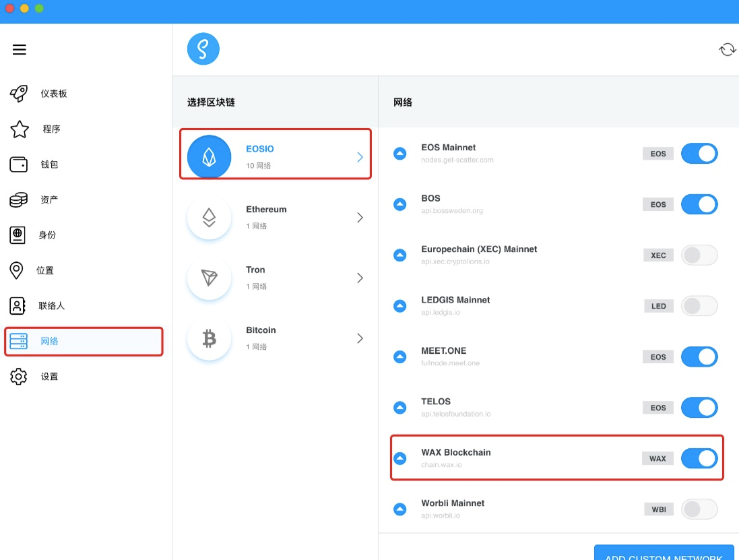Viewport: 739px width, 560px height.
Task: Enable the Worbli Mainnet toggle
Action: point(699,509)
